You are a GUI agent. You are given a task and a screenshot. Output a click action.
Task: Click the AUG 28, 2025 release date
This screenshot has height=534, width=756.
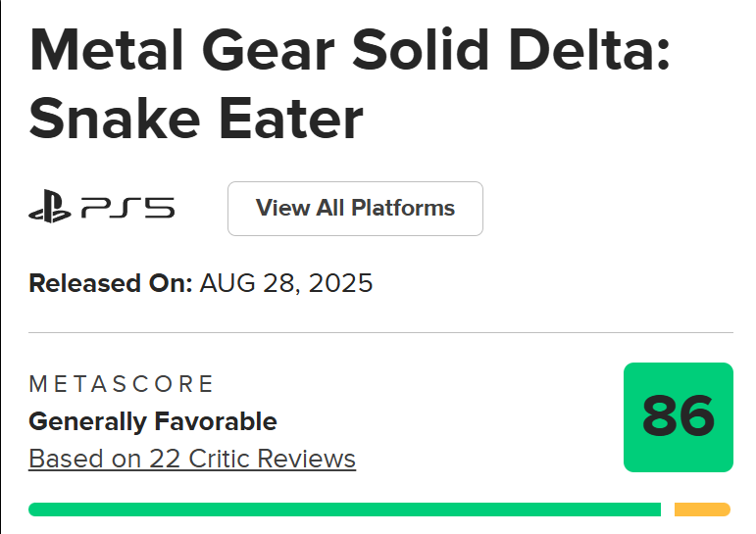(286, 284)
